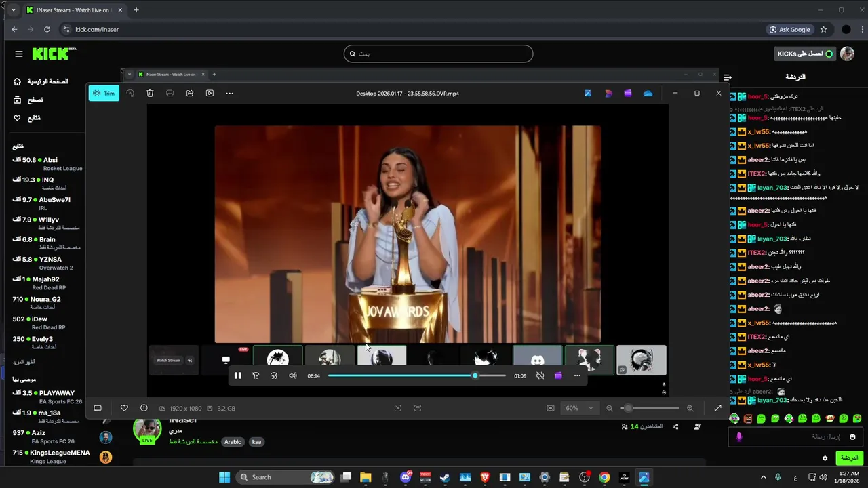Image resolution: width=868 pixels, height=488 pixels.
Task: Open Clipchamp purple icon in player title bar
Action: tap(628, 94)
